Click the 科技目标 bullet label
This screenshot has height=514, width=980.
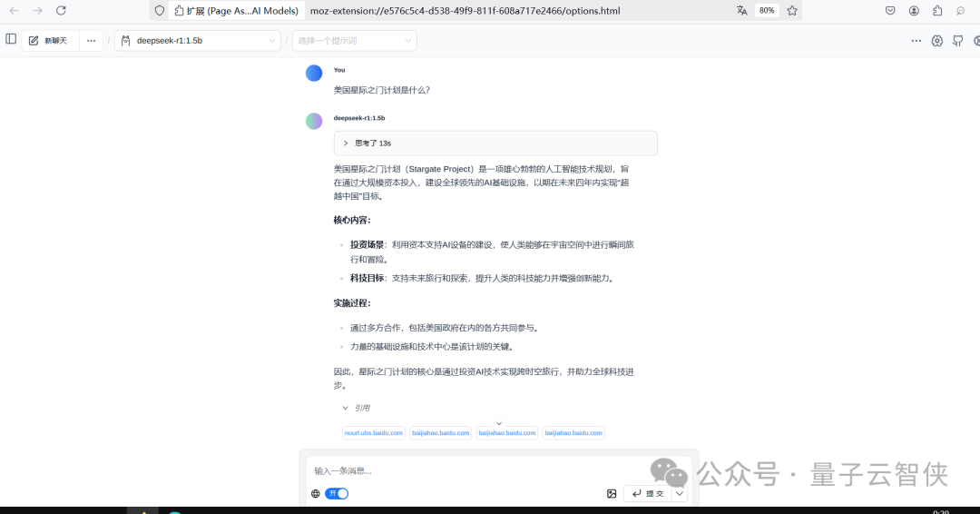[x=367, y=278]
